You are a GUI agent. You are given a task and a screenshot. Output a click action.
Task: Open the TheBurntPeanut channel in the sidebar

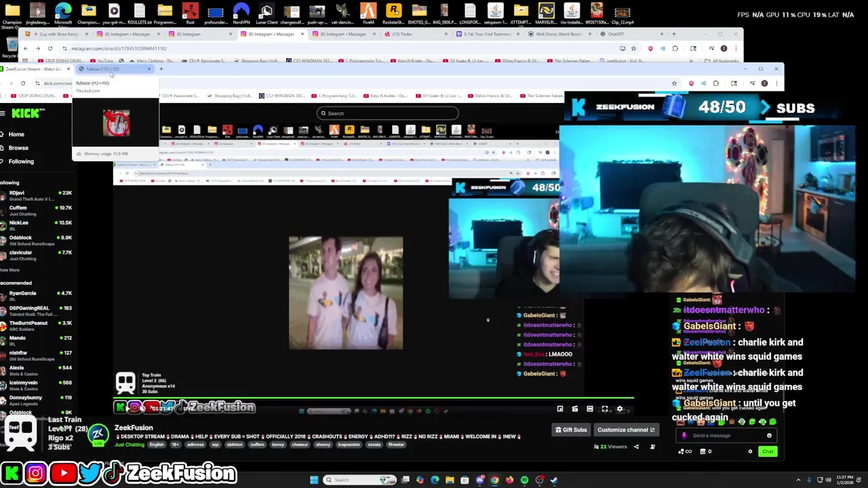(36, 325)
